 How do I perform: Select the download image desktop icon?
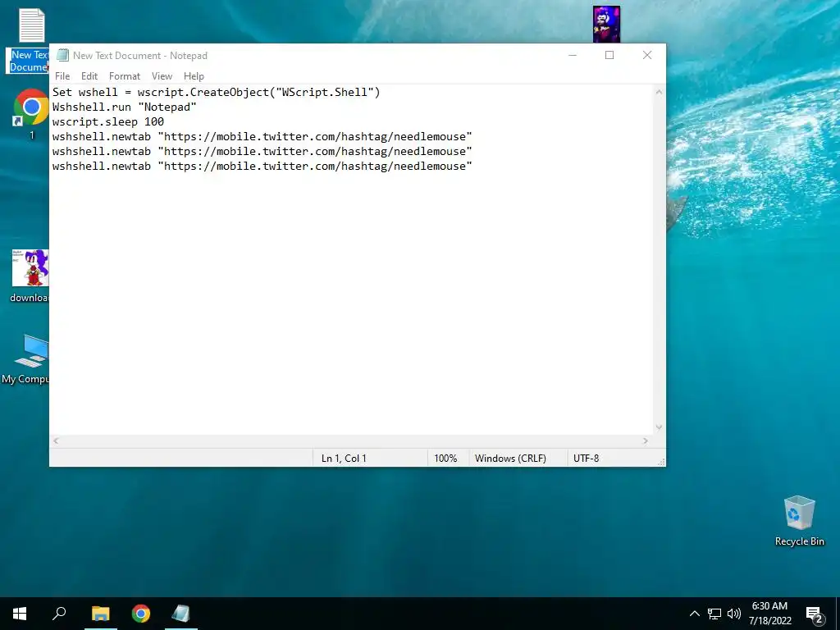(30, 276)
